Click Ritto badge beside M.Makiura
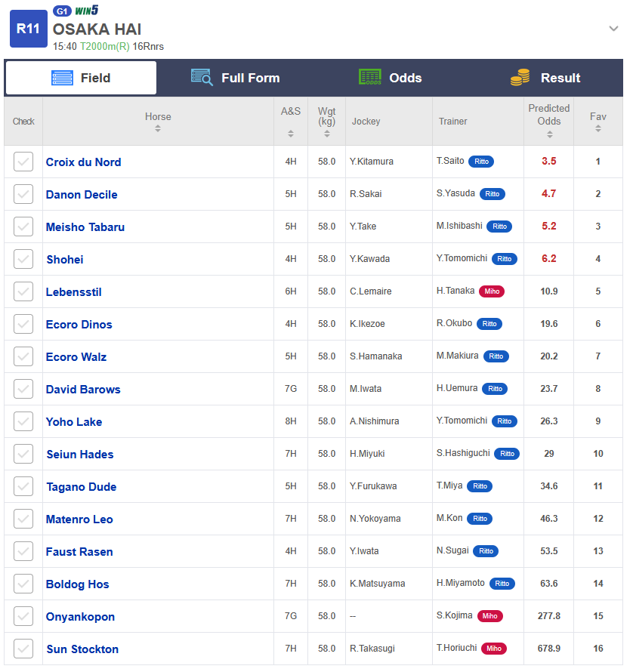 (496, 356)
